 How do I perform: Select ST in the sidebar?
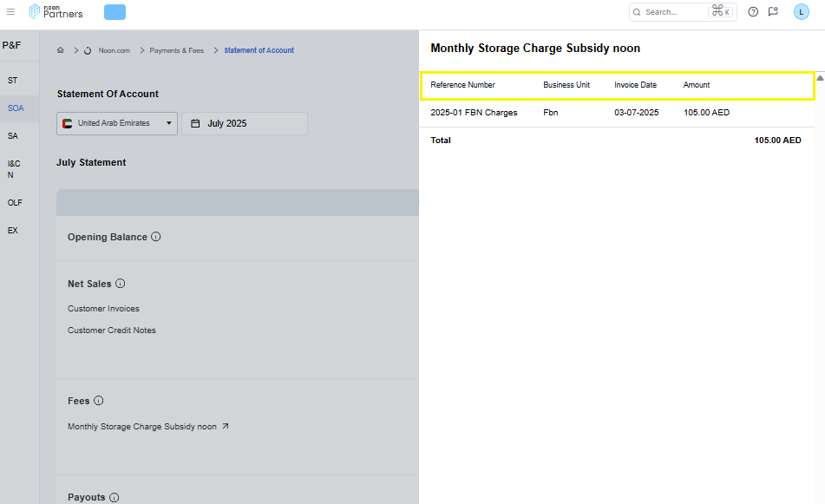click(13, 81)
